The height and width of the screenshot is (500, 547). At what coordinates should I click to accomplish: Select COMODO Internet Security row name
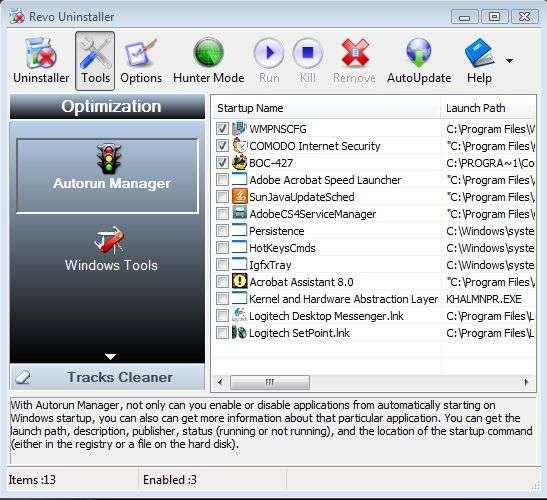click(x=315, y=146)
